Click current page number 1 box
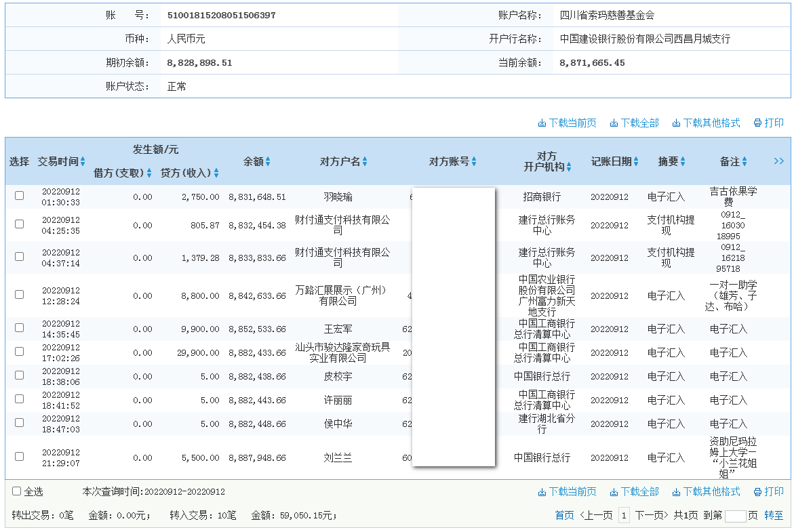 coord(624,515)
